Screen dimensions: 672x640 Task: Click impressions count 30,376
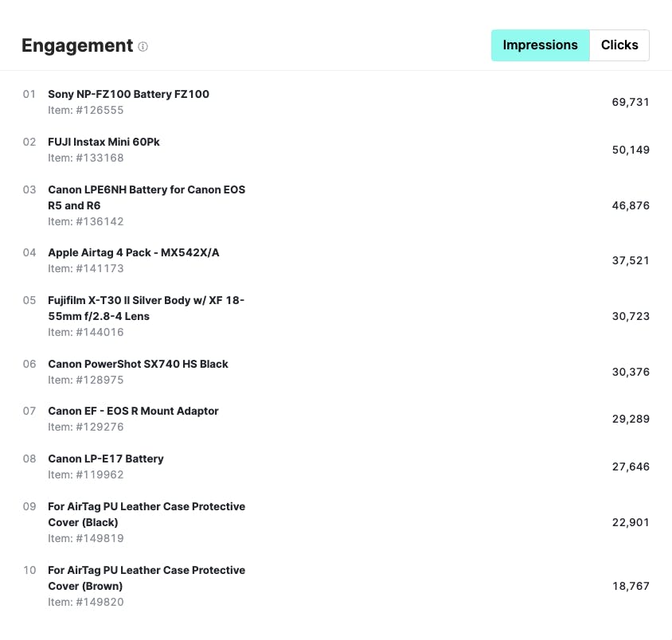coord(631,372)
